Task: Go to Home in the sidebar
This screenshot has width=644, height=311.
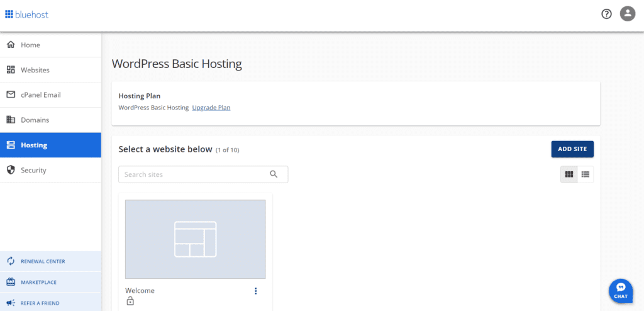Action: tap(50, 45)
